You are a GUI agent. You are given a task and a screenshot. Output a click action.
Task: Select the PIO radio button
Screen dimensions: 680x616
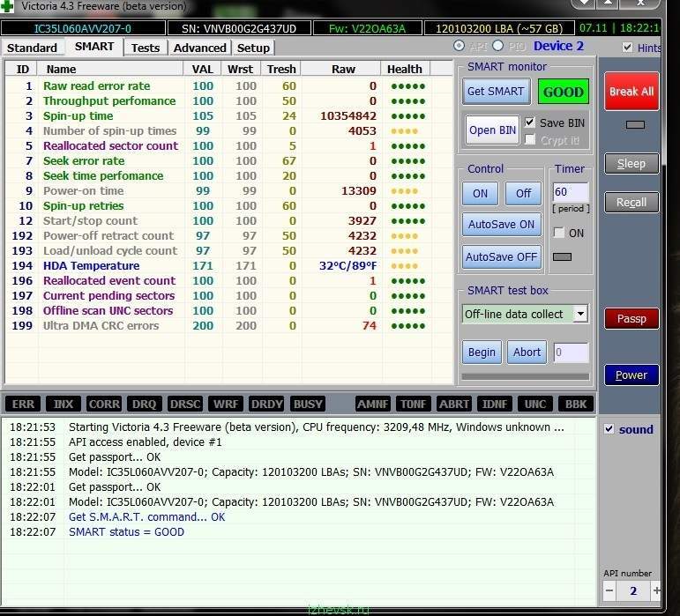498,46
